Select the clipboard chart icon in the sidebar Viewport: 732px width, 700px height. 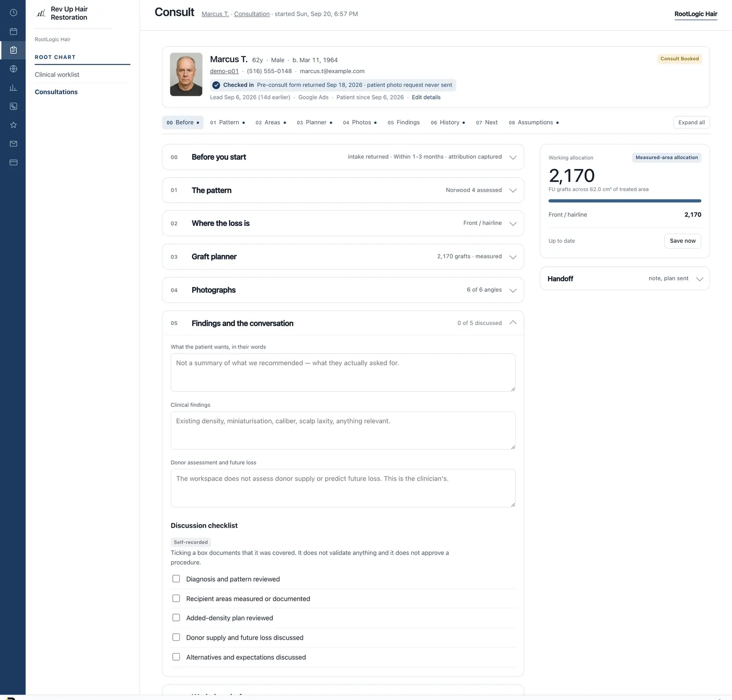pyautogui.click(x=13, y=50)
